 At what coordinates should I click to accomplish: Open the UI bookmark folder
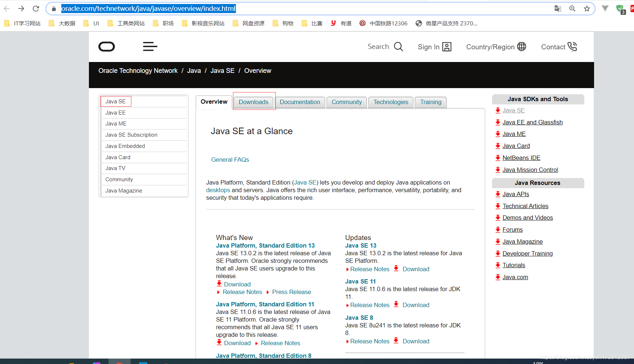(x=91, y=23)
